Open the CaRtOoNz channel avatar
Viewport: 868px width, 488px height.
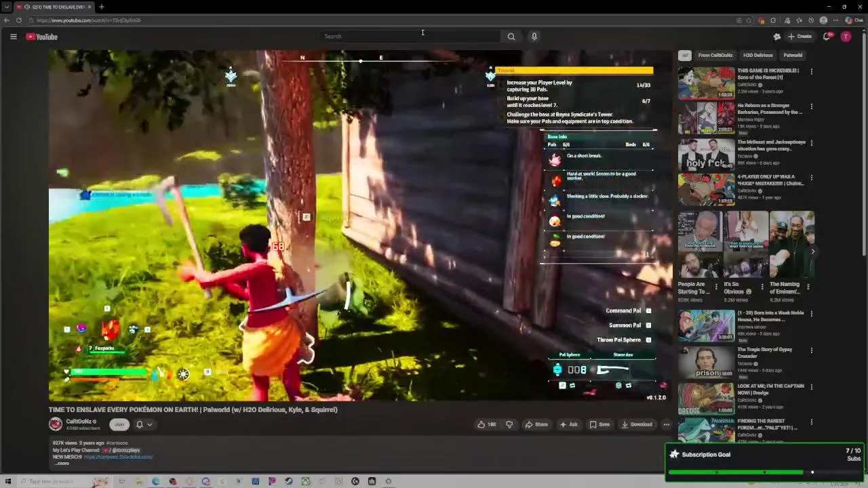click(x=56, y=424)
